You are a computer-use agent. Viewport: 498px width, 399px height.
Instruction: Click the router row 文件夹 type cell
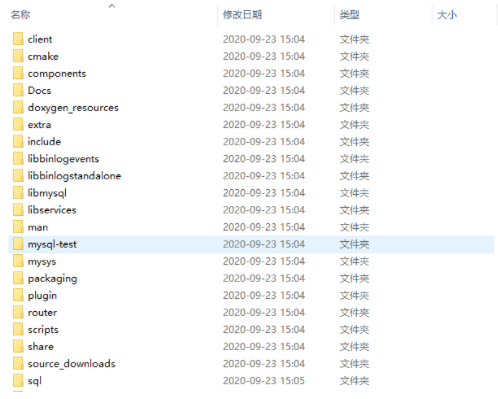coord(354,312)
